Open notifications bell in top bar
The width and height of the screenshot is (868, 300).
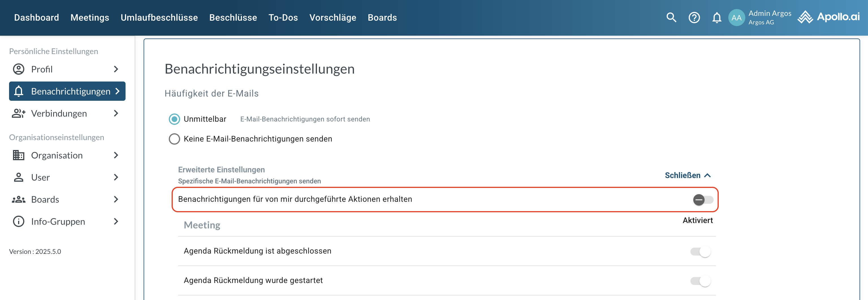point(716,18)
